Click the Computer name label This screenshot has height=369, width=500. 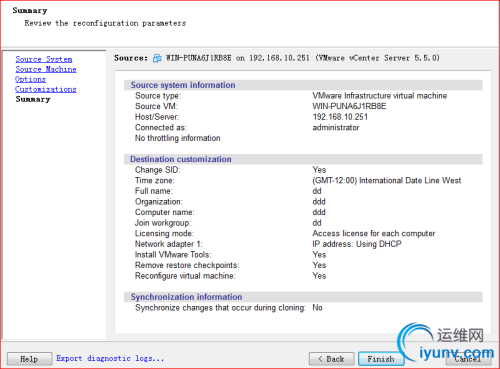click(x=165, y=212)
